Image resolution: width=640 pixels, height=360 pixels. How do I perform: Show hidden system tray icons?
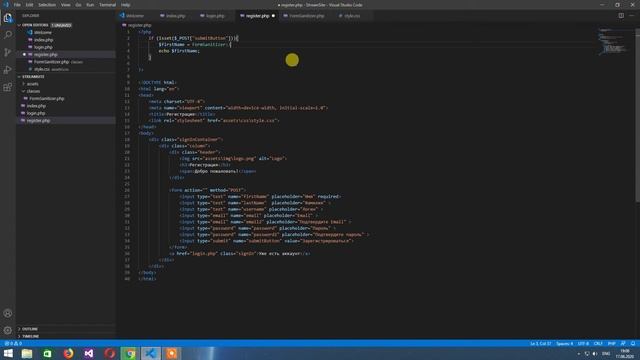tap(578, 353)
